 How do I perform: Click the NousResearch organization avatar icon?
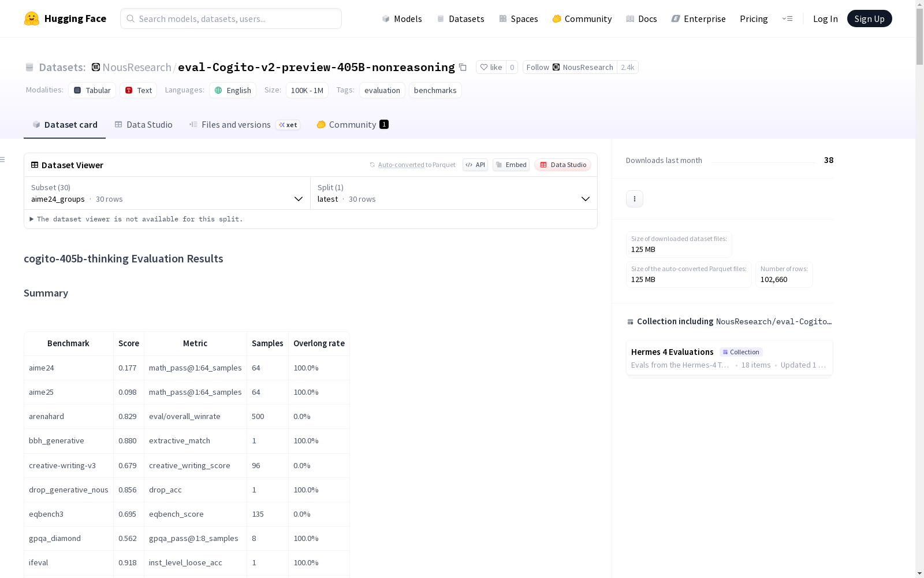click(x=96, y=67)
